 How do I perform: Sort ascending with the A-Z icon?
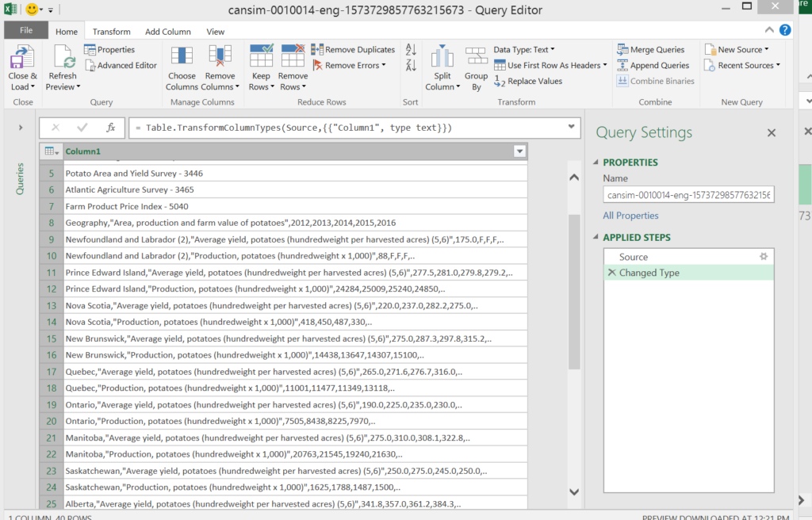tap(411, 50)
